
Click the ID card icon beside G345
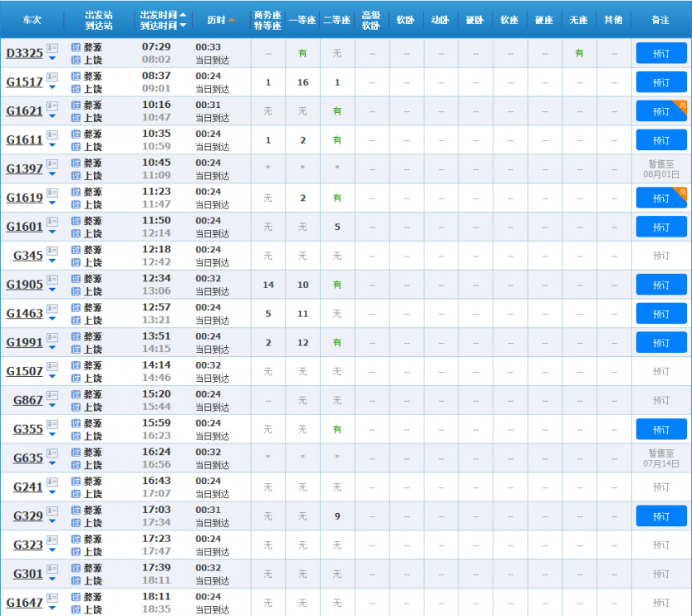(52, 251)
